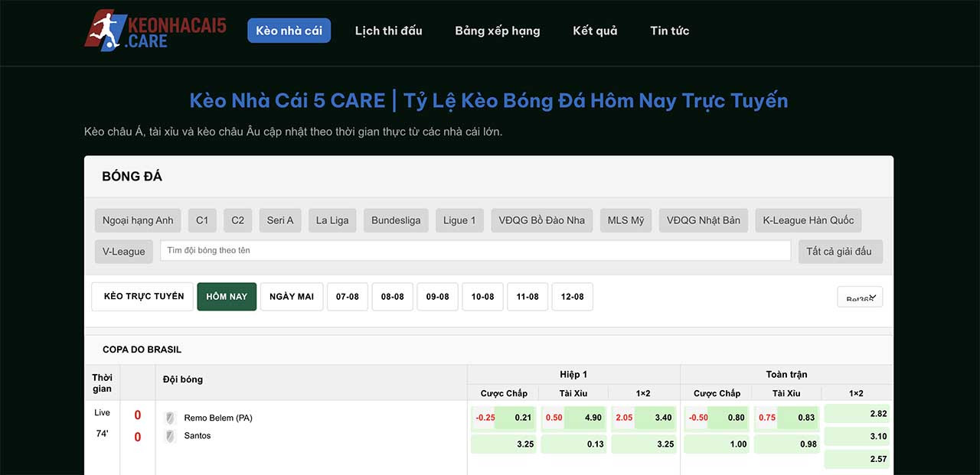This screenshot has height=475, width=980.
Task: Filter by Ngoại hạng Anh league
Action: pyautogui.click(x=138, y=220)
